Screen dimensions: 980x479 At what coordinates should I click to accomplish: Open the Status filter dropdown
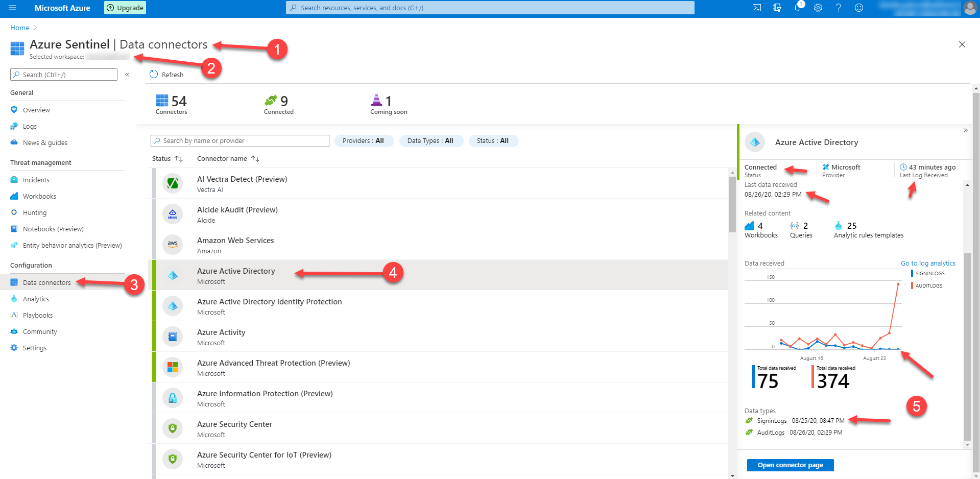tap(493, 140)
